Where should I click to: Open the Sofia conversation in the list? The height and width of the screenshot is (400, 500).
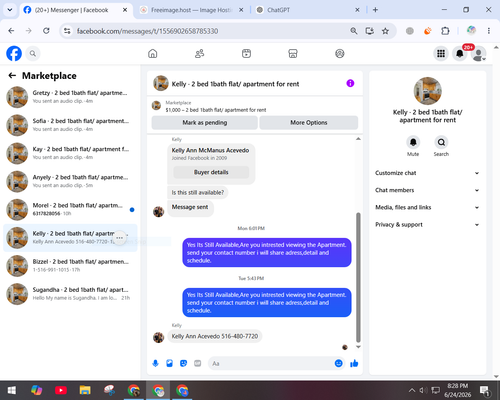(x=70, y=125)
